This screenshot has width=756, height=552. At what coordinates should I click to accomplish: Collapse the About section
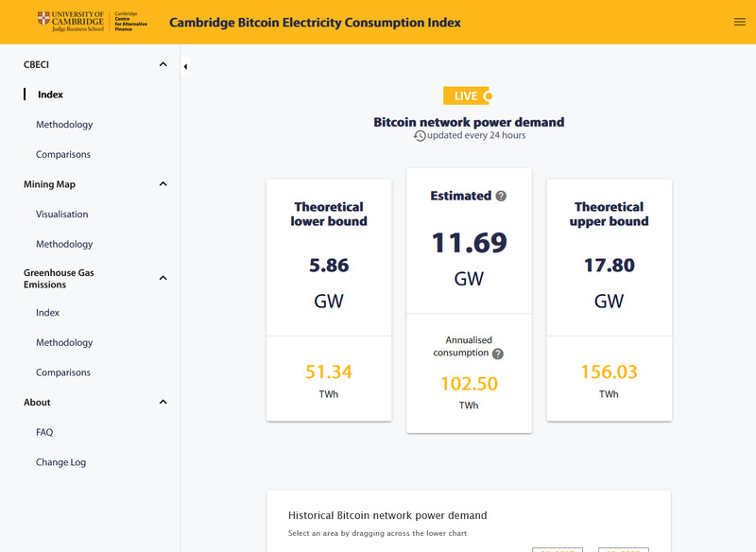pyautogui.click(x=163, y=403)
